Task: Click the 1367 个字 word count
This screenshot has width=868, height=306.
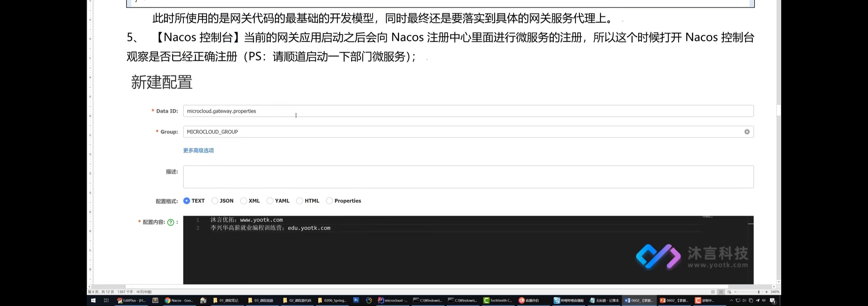Action: (x=125, y=292)
